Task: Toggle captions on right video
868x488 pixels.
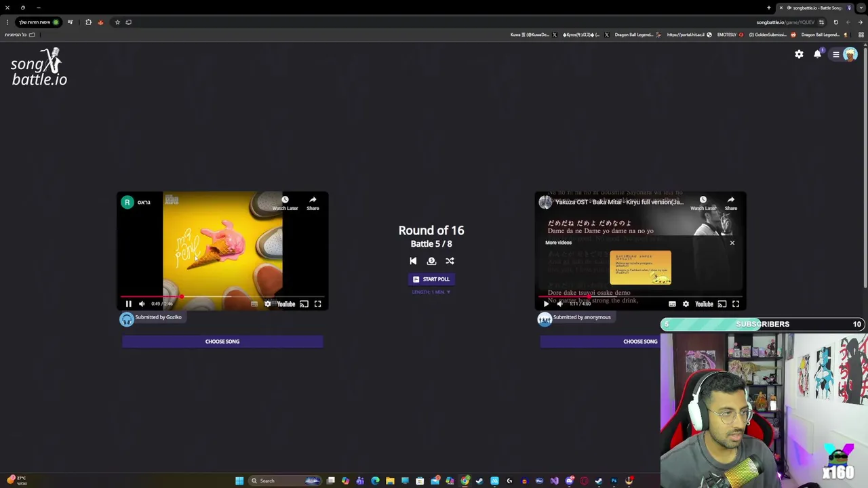Action: pyautogui.click(x=672, y=304)
